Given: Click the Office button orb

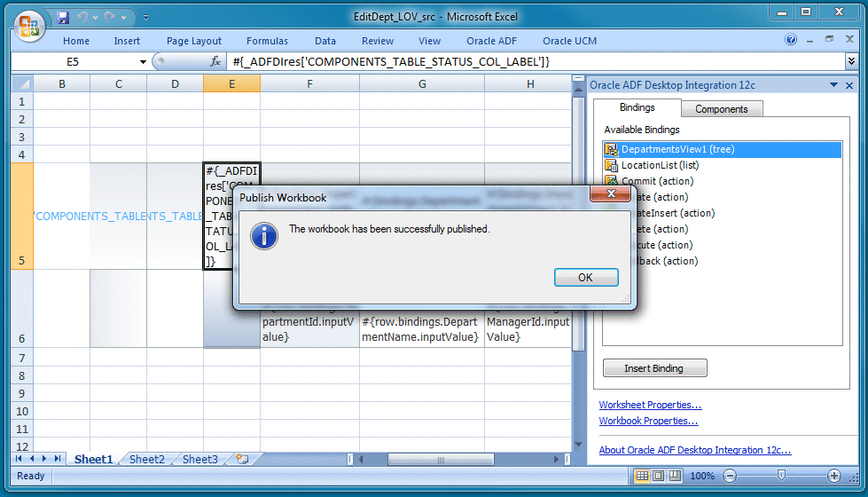Looking at the screenshot, I should click(28, 25).
